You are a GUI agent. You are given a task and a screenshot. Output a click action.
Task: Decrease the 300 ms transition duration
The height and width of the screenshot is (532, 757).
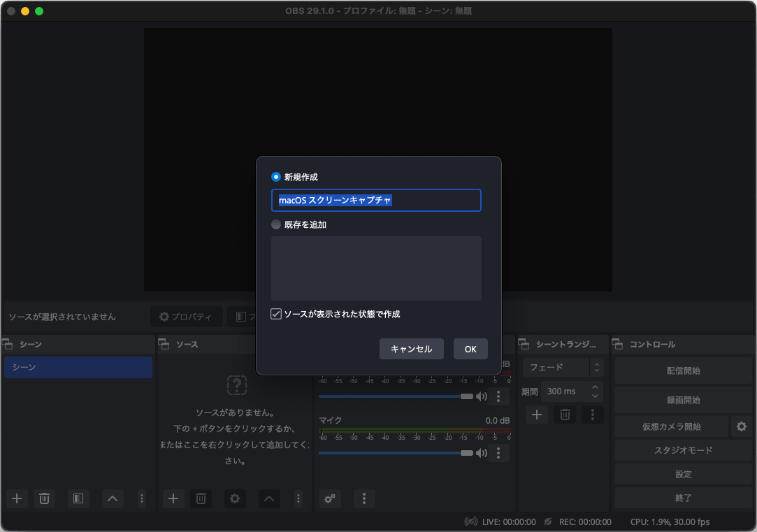click(595, 396)
